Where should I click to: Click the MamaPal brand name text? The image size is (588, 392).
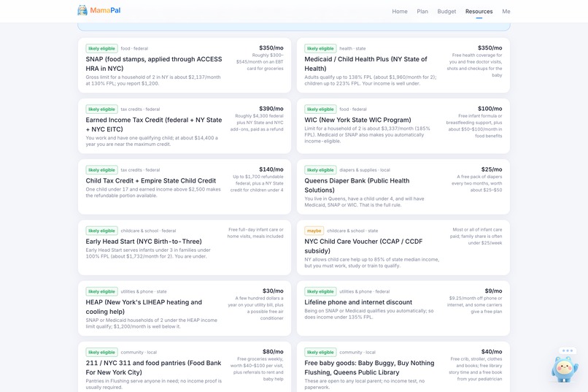point(105,10)
